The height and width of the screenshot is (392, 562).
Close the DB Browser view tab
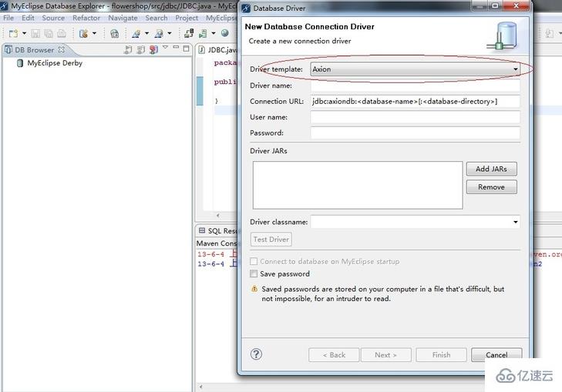coord(62,49)
